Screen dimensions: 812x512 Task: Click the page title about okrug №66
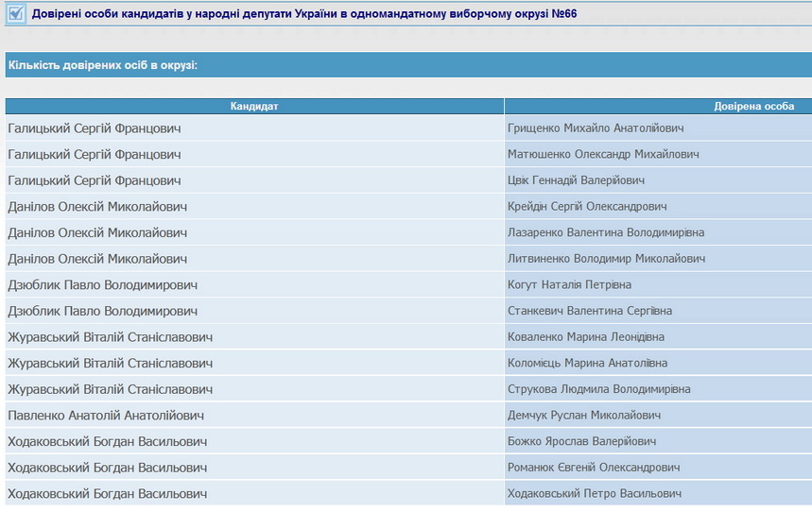point(304,14)
